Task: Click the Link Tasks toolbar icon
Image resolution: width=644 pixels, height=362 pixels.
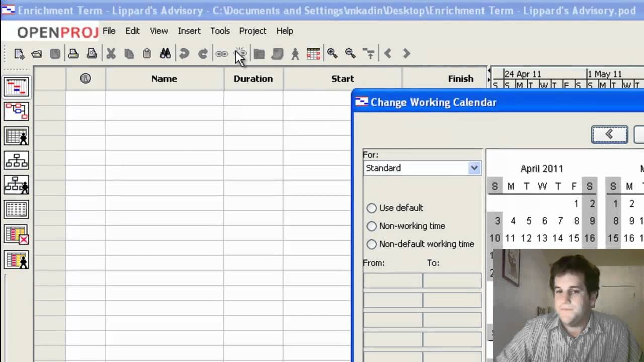Action: 222,54
